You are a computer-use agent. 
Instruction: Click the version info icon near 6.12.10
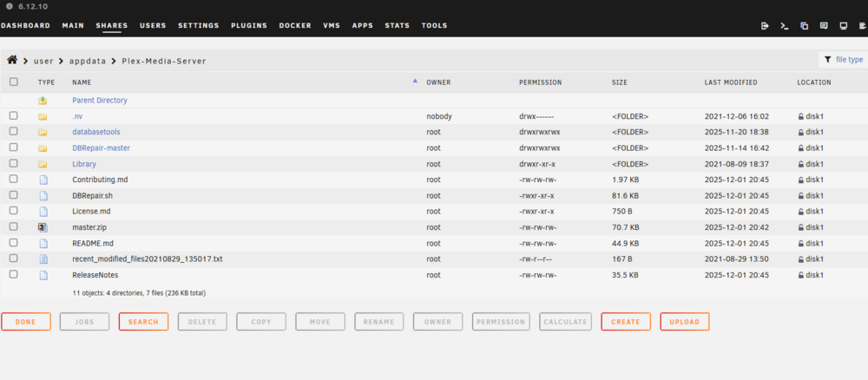(x=9, y=7)
